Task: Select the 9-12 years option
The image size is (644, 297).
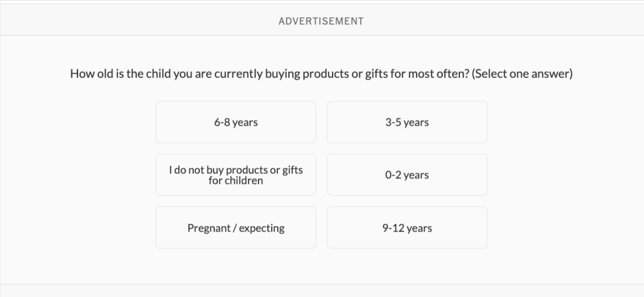Action: [407, 228]
